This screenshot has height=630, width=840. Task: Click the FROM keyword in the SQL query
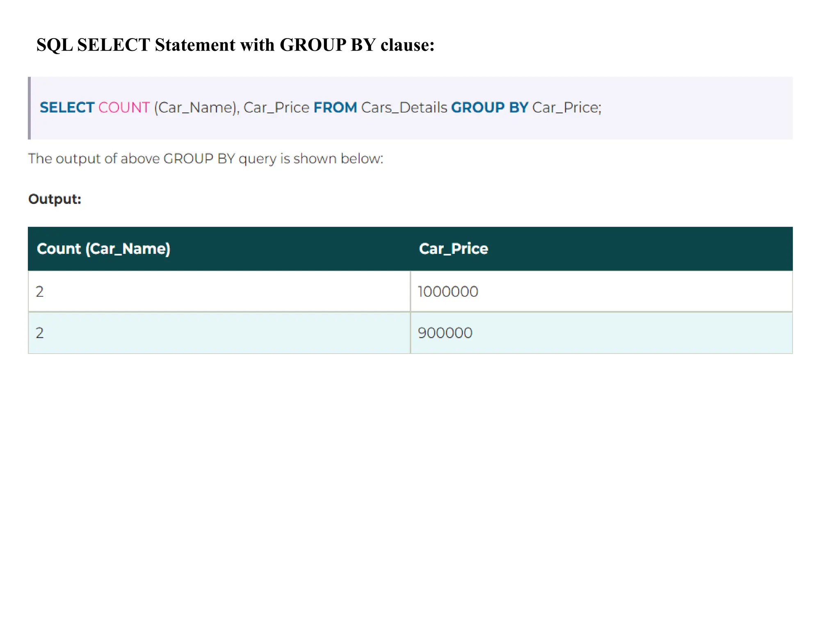click(x=335, y=107)
